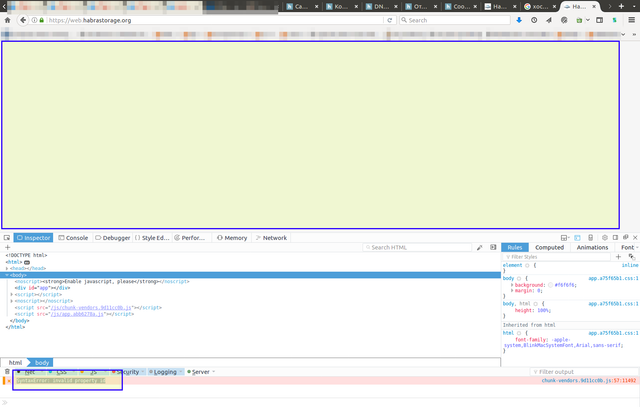Open a new browser tab with plus icon
Screen dimensions: 640x407
(621, 6)
